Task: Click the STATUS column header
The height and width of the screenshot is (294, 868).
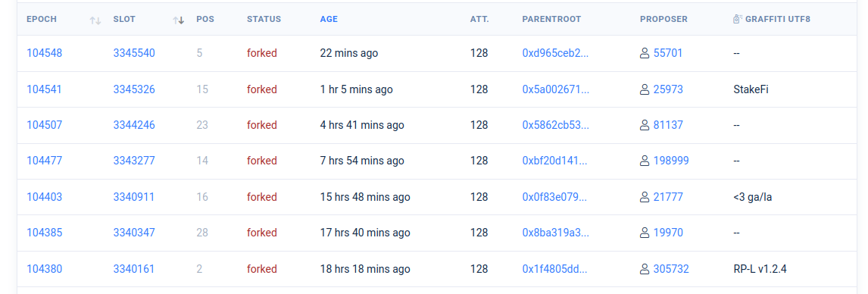Action: pyautogui.click(x=264, y=20)
